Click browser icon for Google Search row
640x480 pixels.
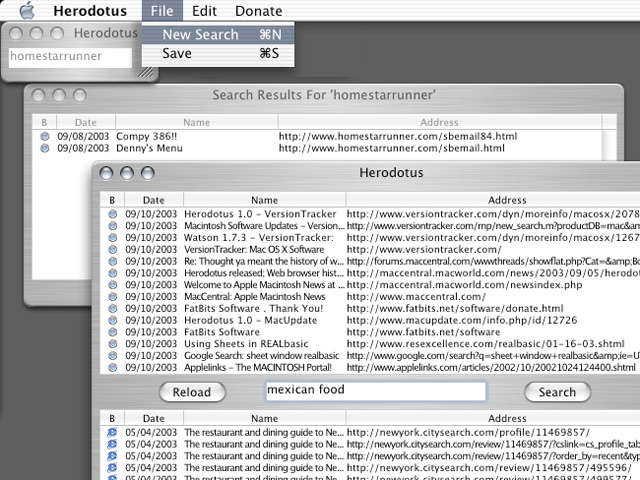tap(113, 356)
